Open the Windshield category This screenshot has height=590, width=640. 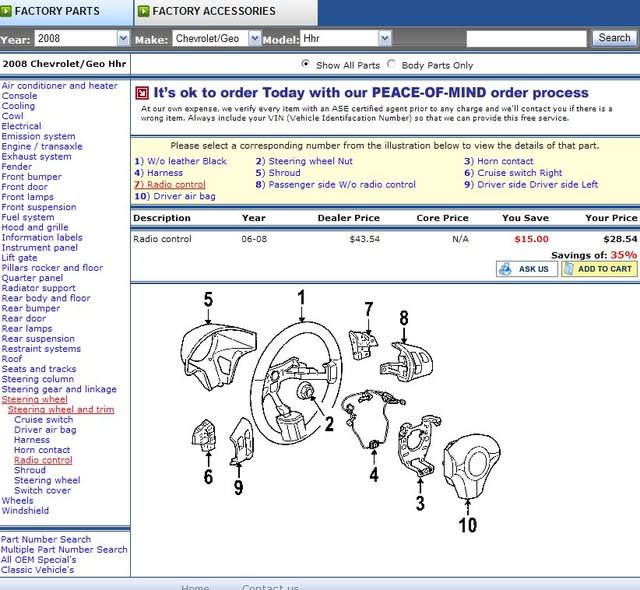coord(25,511)
